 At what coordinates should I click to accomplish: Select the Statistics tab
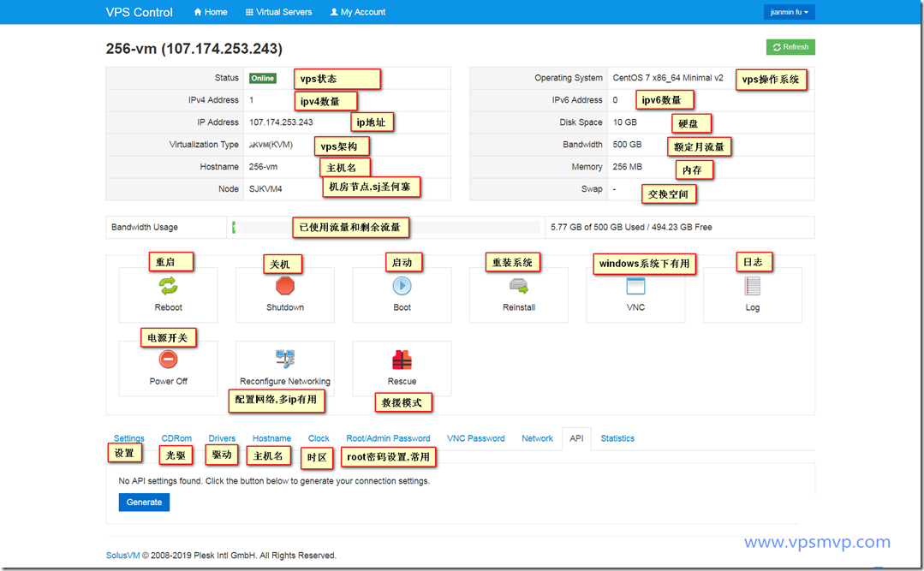pos(617,438)
